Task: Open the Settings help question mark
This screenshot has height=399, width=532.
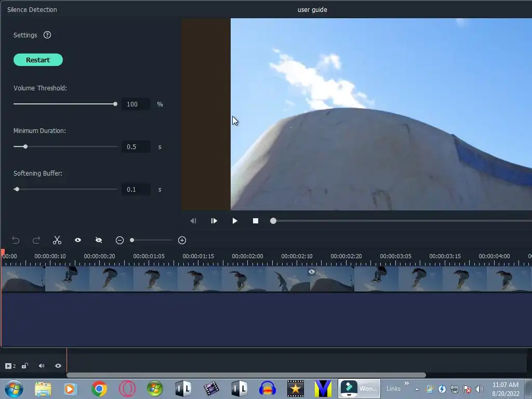Action: [x=47, y=35]
